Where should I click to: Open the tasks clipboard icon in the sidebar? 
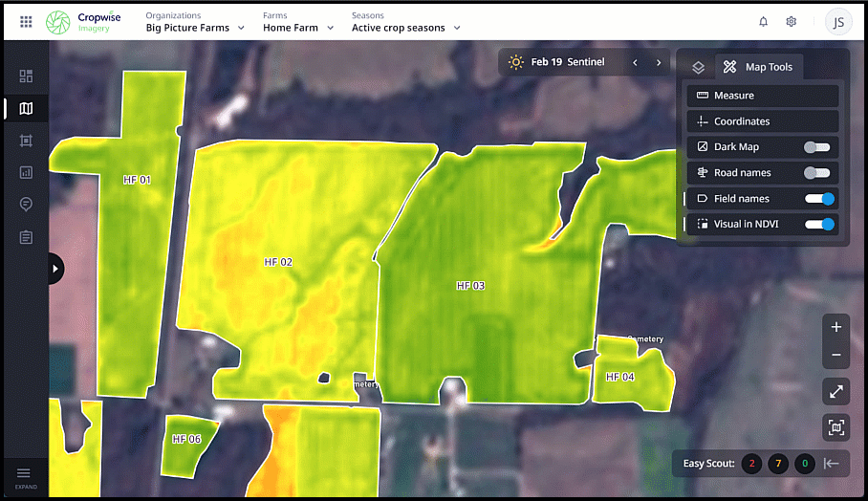tap(26, 237)
